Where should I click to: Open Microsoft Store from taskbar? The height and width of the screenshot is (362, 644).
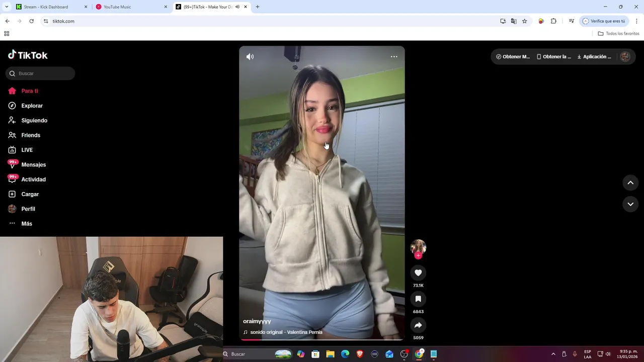[x=315, y=354]
